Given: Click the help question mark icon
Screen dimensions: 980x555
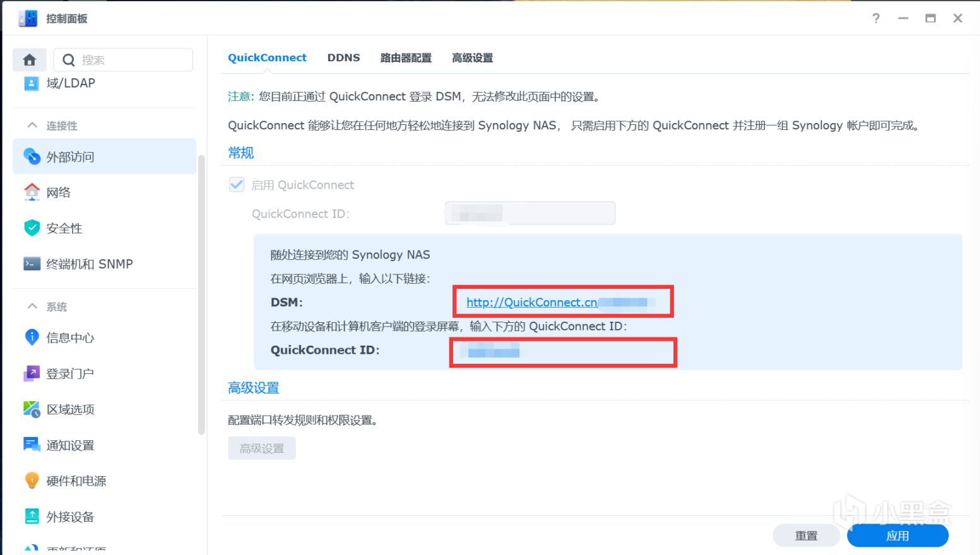Looking at the screenshot, I should coord(876,18).
